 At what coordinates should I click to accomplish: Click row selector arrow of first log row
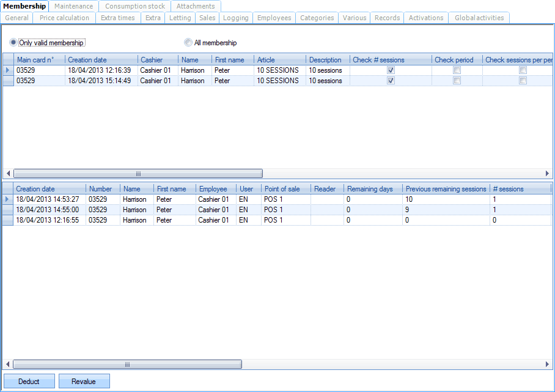(x=8, y=199)
